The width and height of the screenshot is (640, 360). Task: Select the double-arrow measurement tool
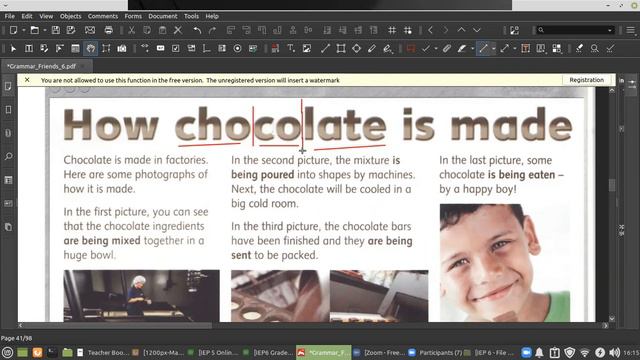point(504,49)
